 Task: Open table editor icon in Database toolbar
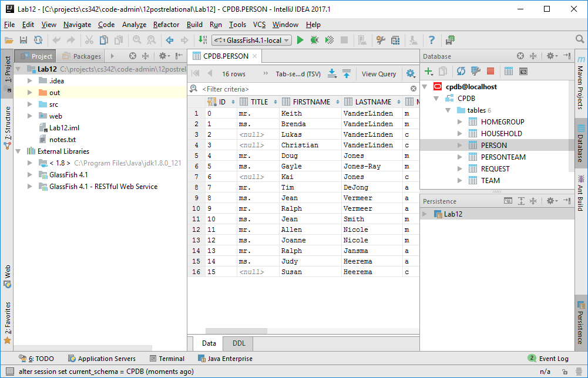click(509, 71)
